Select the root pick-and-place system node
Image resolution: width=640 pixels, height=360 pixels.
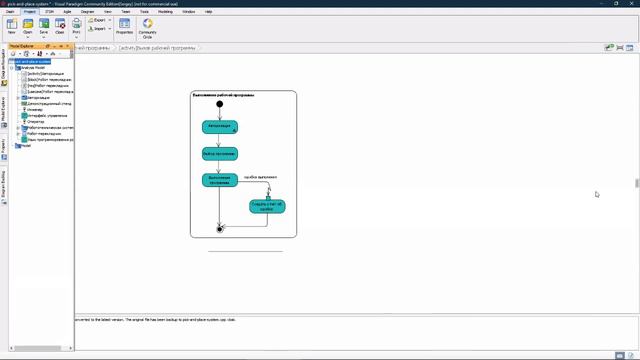(x=30, y=62)
